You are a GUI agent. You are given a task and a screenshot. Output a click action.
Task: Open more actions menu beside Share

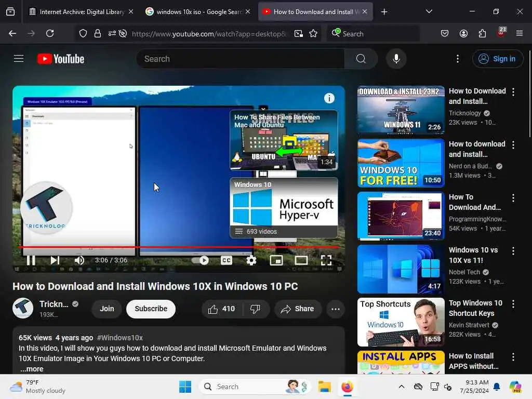(335, 309)
